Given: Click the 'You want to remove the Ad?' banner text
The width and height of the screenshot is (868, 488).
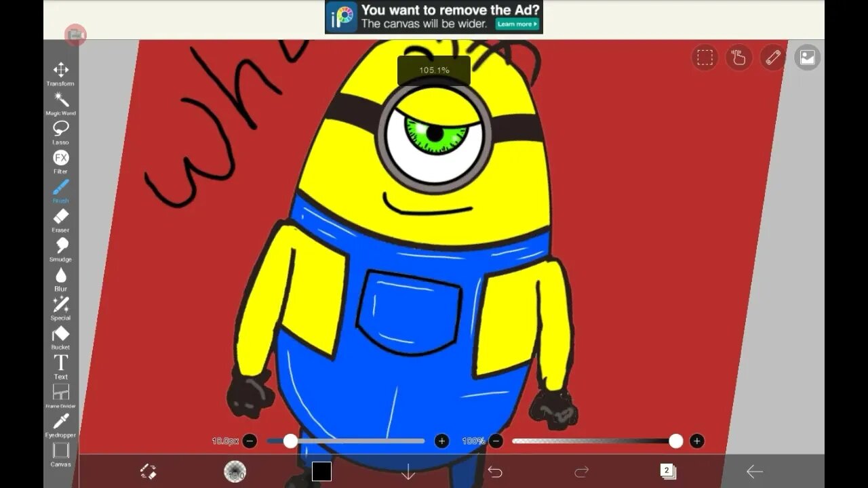Looking at the screenshot, I should [450, 10].
